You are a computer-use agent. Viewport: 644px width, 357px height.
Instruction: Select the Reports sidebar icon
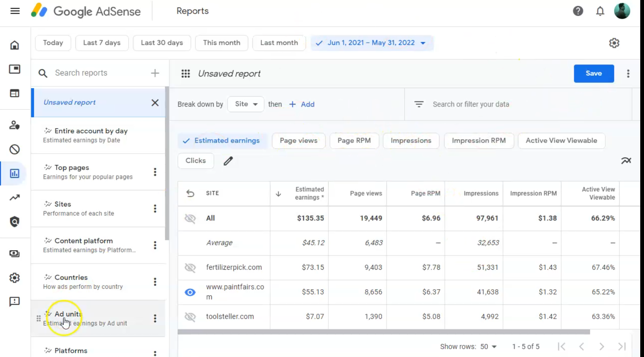(x=15, y=173)
